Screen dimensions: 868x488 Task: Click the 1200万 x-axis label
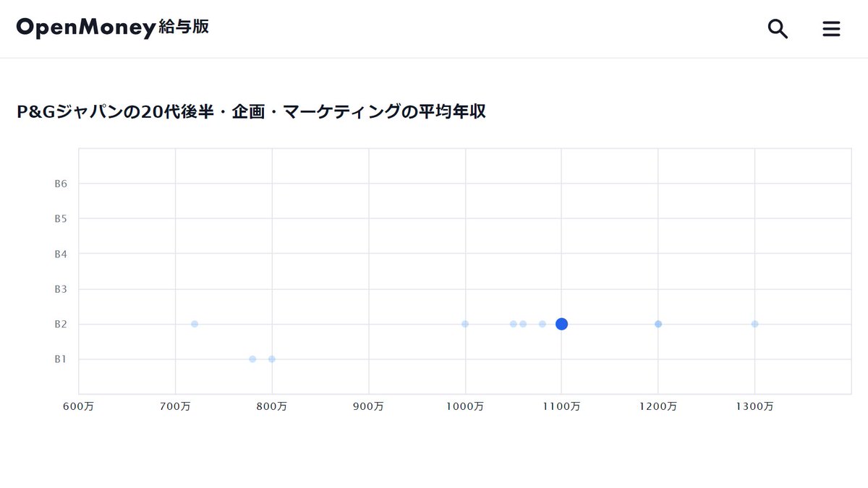(x=658, y=407)
